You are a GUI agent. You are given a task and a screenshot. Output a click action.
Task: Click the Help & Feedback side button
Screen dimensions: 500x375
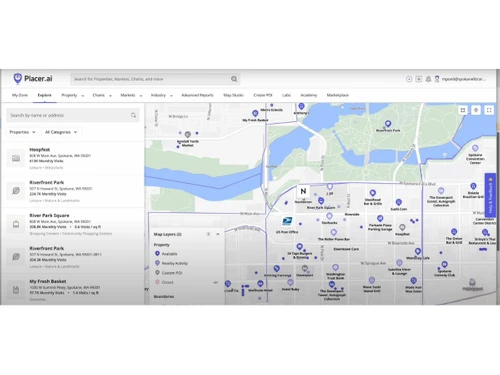490,195
